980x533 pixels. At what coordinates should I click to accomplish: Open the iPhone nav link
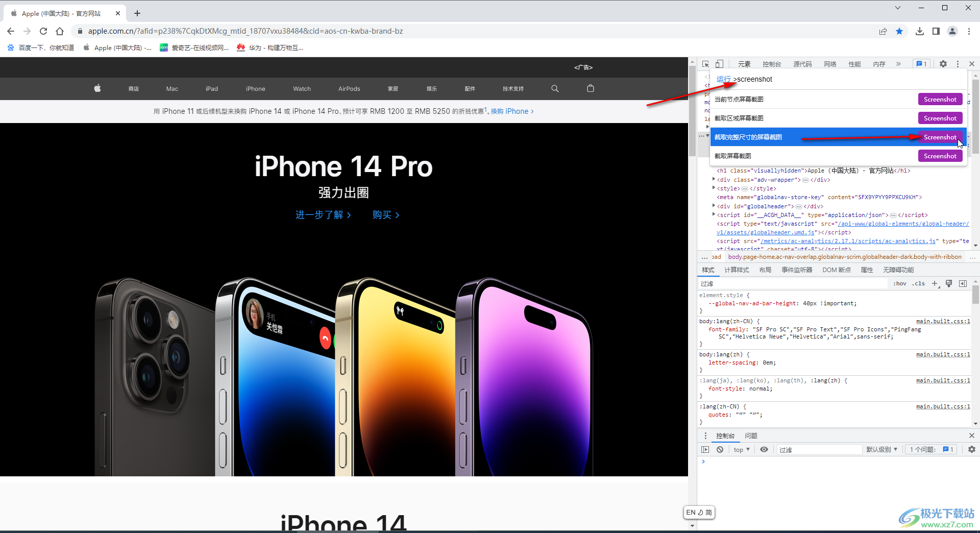tap(255, 89)
